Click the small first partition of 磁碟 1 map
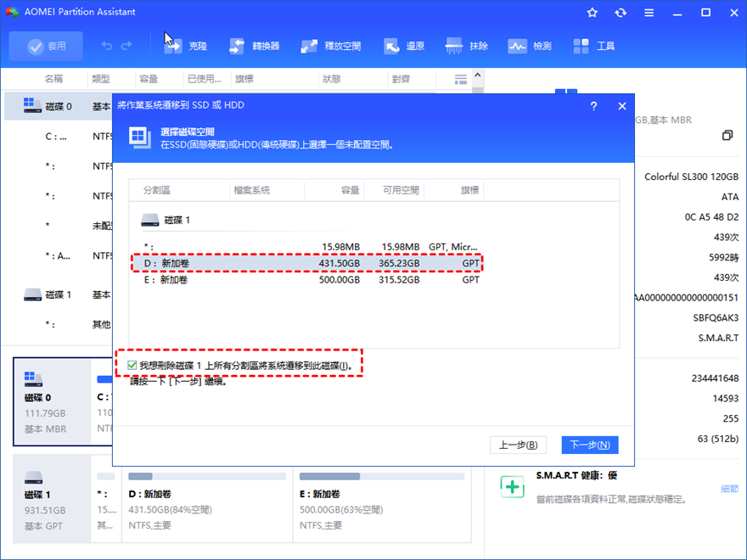The width and height of the screenshot is (747, 560). point(106,499)
